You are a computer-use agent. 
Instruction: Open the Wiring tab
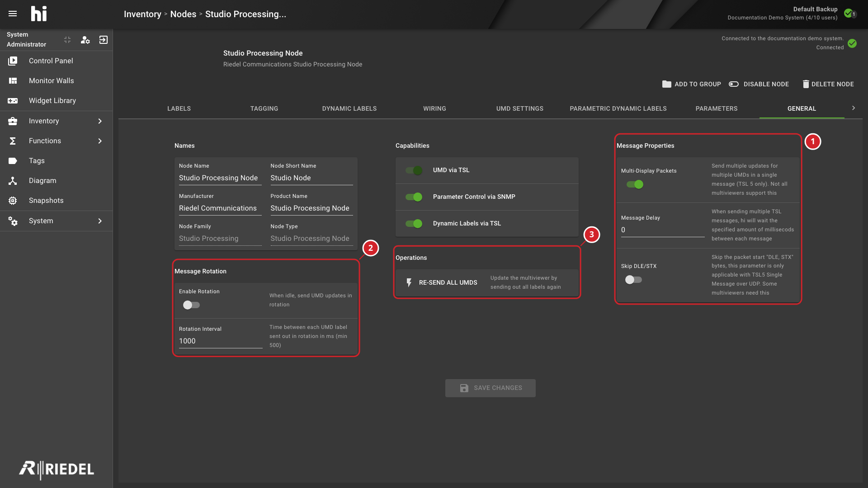(434, 108)
